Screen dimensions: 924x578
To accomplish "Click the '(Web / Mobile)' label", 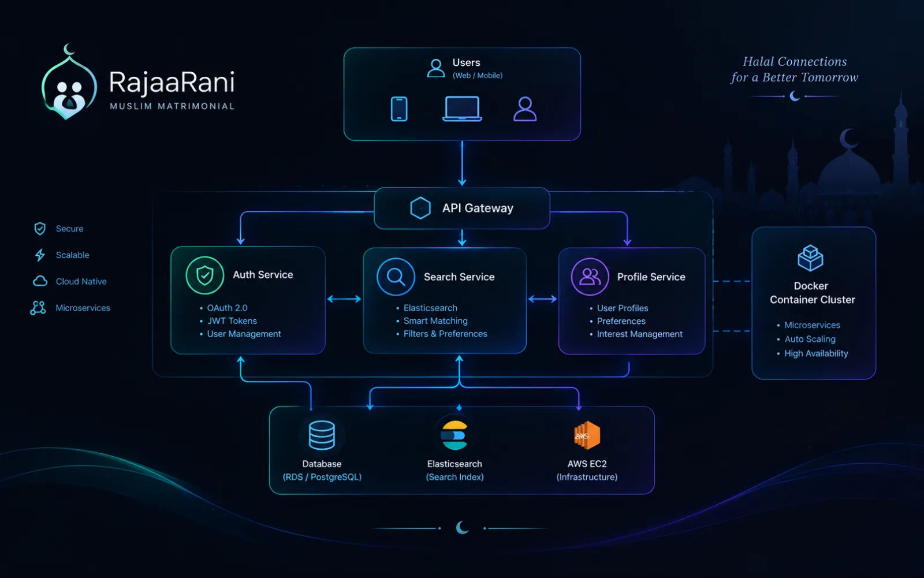I will [x=478, y=76].
